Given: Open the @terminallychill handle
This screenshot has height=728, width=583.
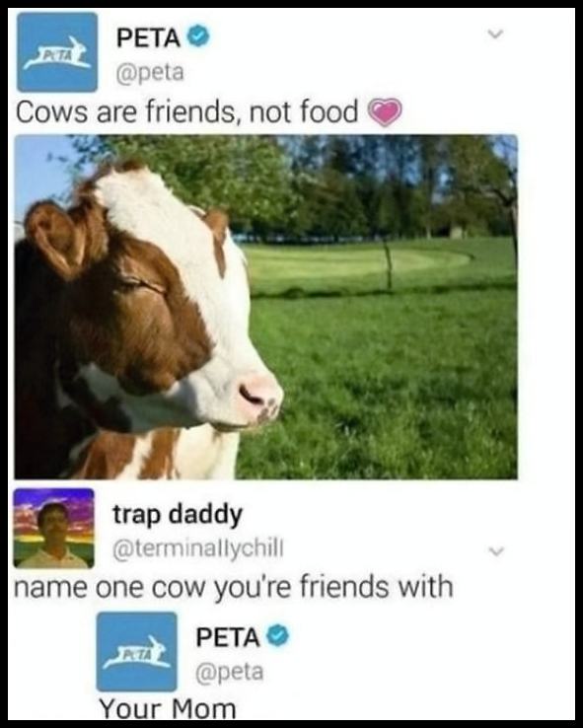Looking at the screenshot, I should [x=197, y=549].
